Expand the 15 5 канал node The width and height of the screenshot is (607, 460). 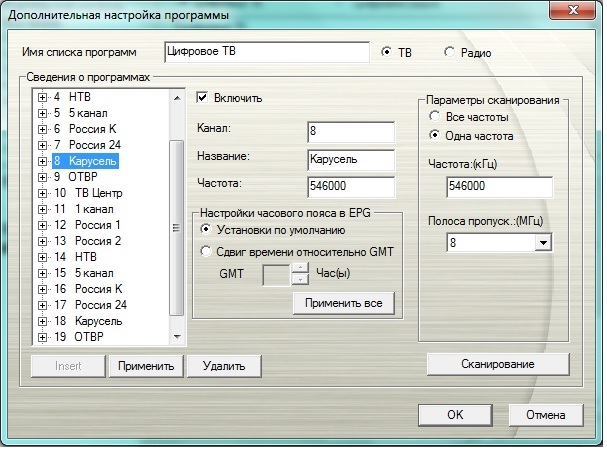[42, 273]
